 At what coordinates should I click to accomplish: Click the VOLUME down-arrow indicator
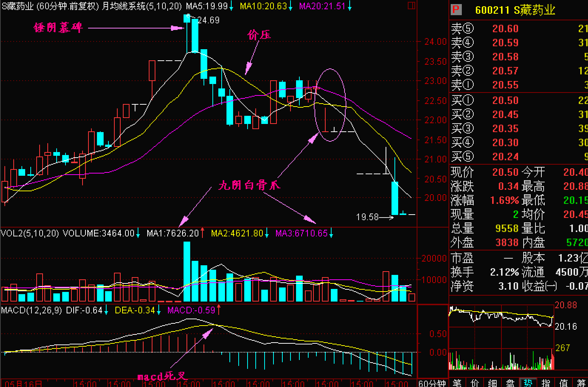138,233
